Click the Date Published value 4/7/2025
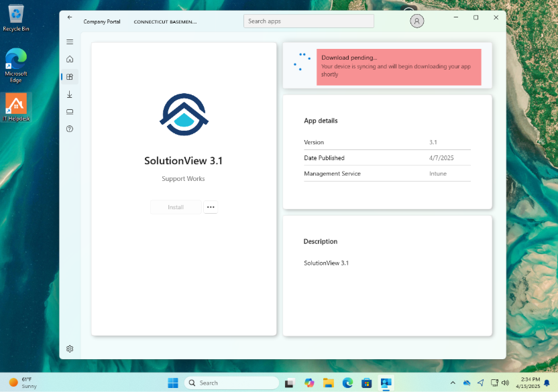This screenshot has height=392, width=558. tap(441, 158)
